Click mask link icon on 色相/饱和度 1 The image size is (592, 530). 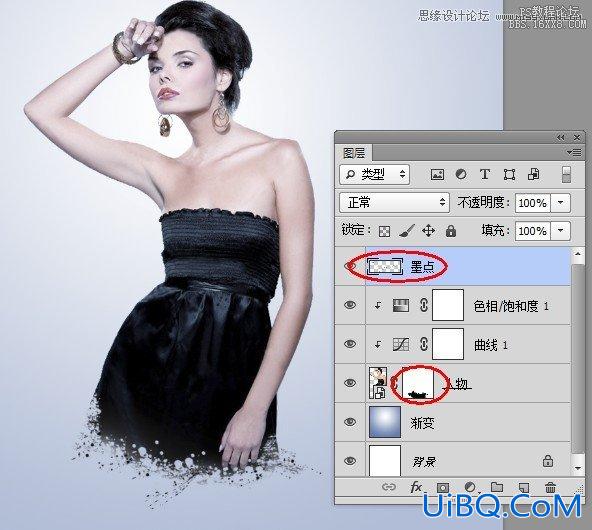pos(424,305)
